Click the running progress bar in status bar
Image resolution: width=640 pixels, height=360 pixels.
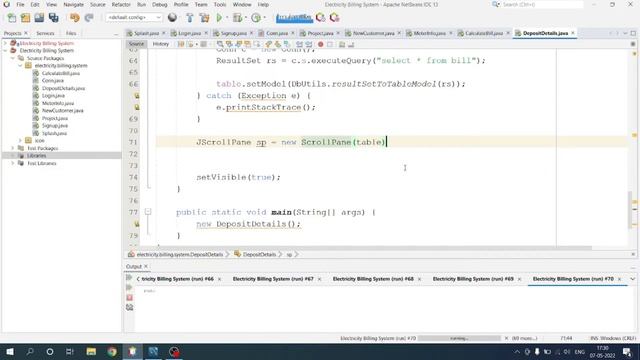(459, 338)
